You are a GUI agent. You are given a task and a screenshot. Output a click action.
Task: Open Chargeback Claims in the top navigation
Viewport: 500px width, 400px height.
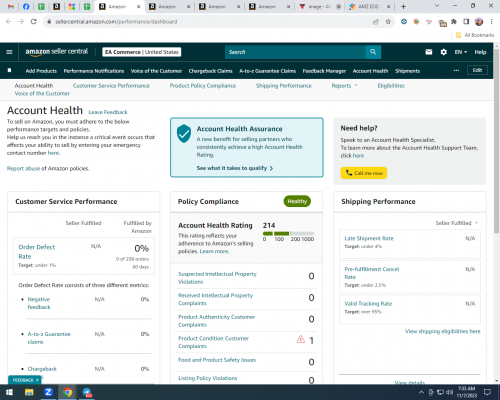pos(210,71)
